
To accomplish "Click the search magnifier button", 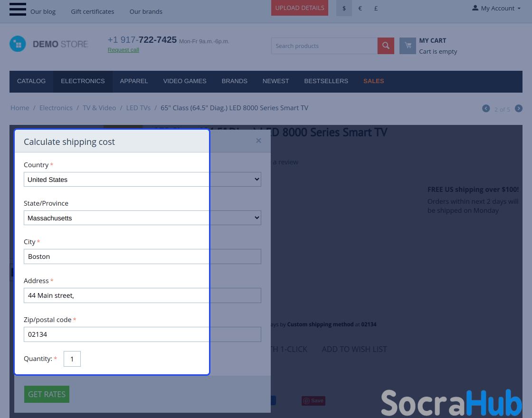I will [386, 46].
